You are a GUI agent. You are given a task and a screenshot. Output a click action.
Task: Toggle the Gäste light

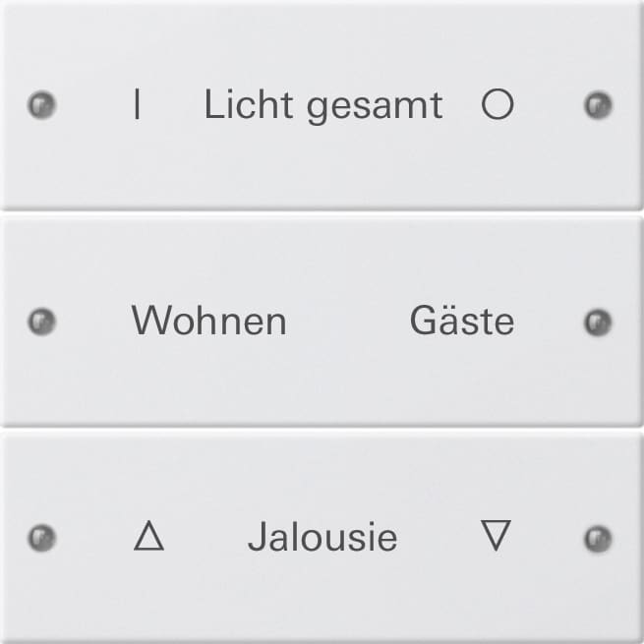click(x=461, y=322)
